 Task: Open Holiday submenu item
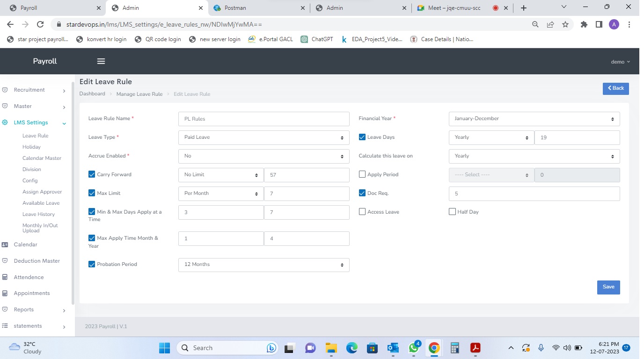[x=31, y=147]
